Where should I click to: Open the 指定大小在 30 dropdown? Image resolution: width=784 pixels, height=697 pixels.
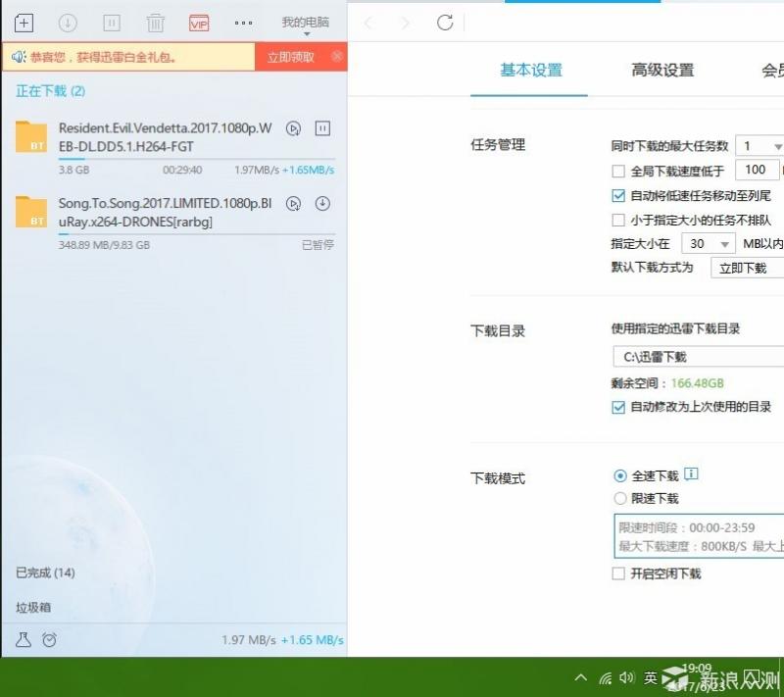709,244
